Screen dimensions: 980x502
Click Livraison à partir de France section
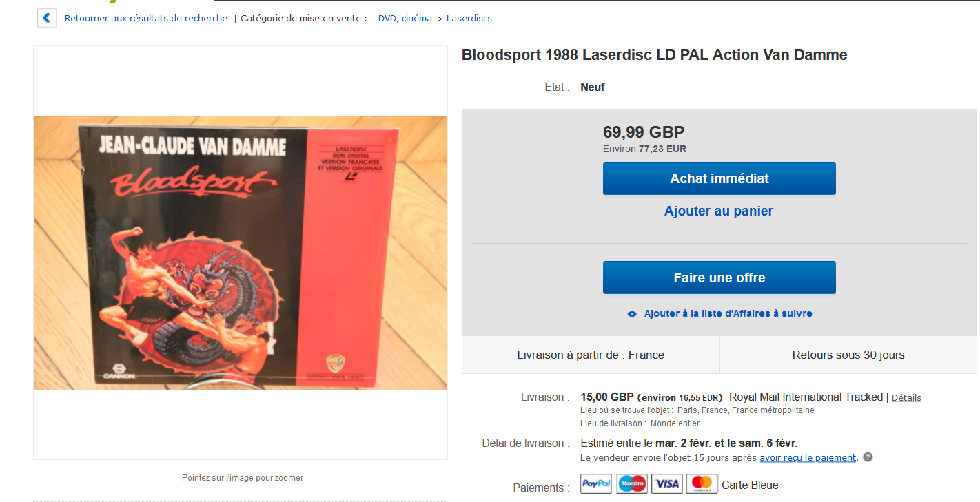click(x=591, y=355)
